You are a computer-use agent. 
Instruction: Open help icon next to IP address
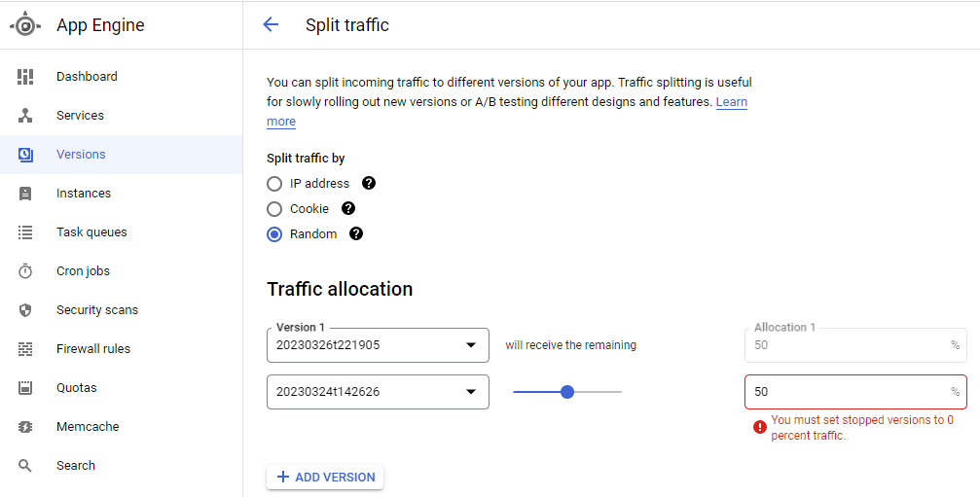(x=369, y=183)
